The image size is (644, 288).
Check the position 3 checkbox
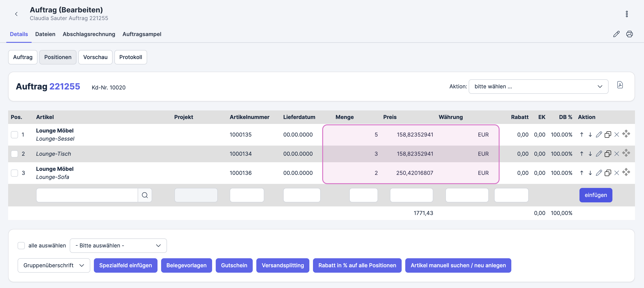tap(14, 173)
